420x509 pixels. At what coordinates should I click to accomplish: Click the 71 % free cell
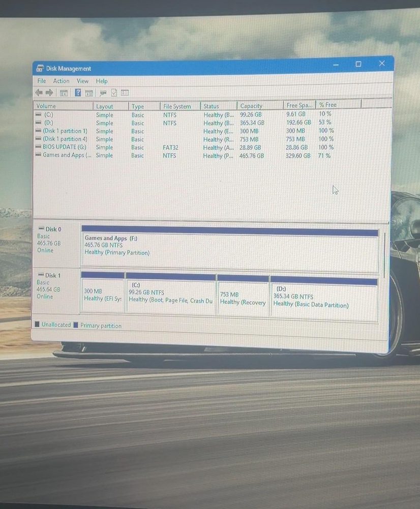pos(324,156)
